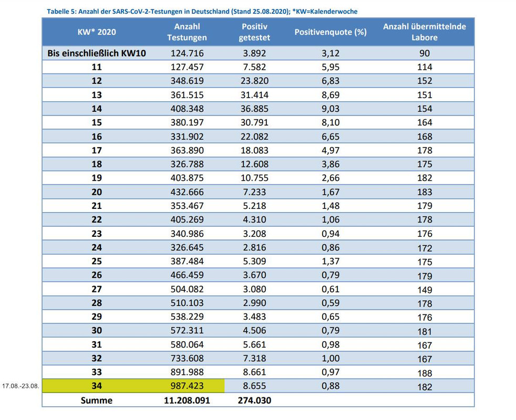Click the Labore value 90
The height and width of the screenshot is (420, 516).
(425, 53)
